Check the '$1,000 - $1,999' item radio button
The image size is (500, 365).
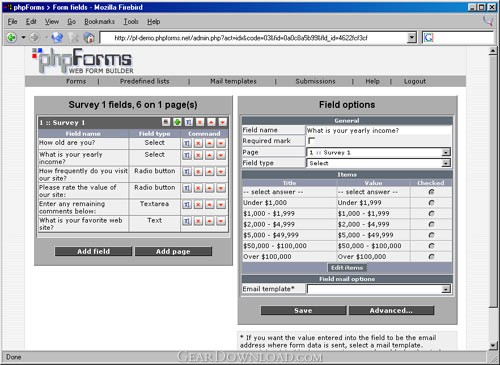pos(431,214)
